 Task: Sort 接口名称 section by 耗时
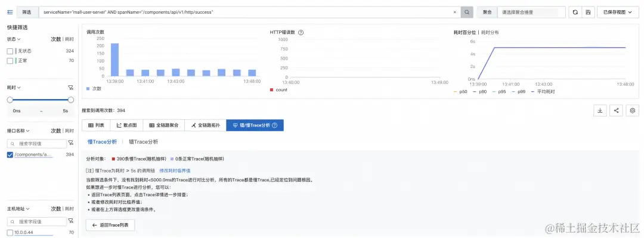(x=69, y=131)
